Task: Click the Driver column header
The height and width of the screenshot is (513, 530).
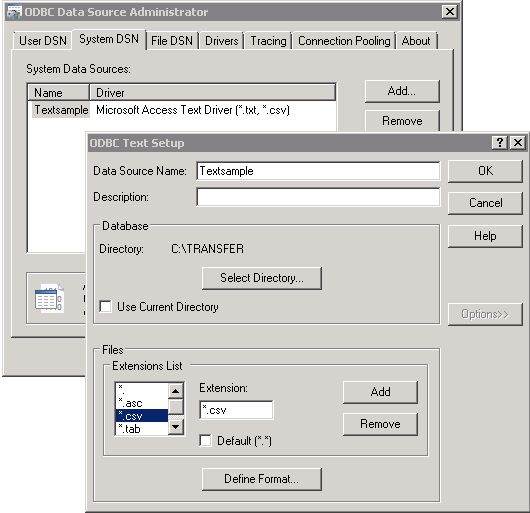Action: pyautogui.click(x=213, y=93)
